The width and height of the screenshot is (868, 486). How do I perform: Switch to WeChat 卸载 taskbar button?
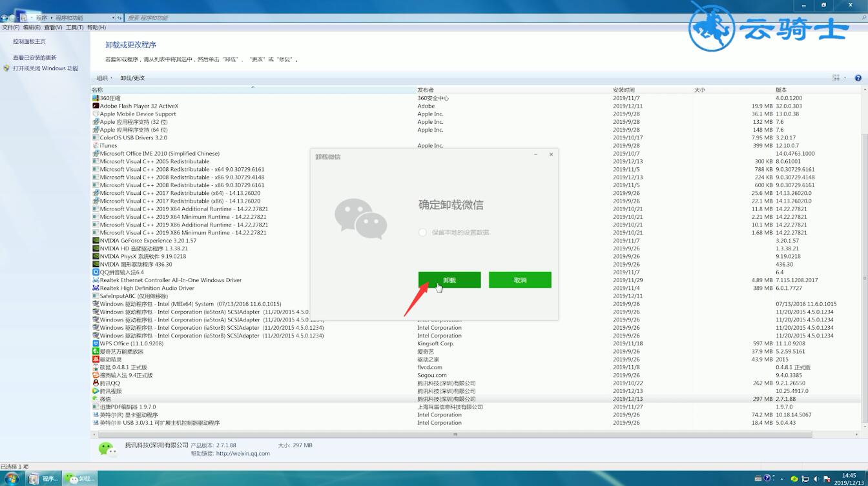click(x=80, y=479)
